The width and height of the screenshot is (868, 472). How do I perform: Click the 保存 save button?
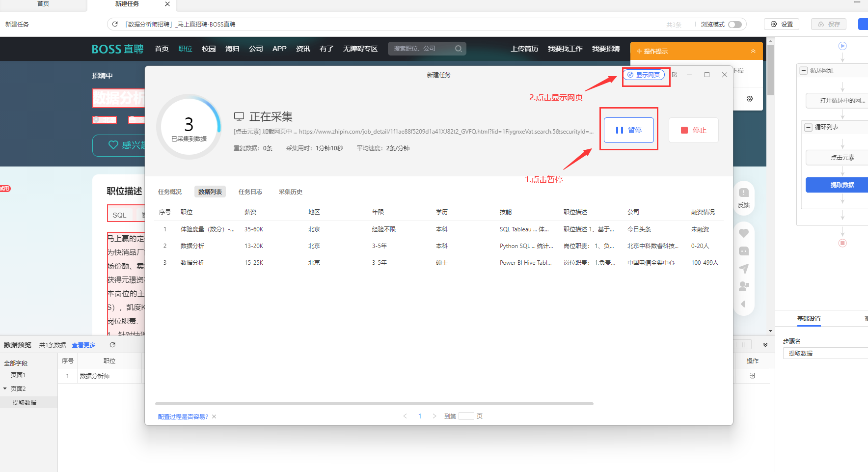(x=829, y=24)
